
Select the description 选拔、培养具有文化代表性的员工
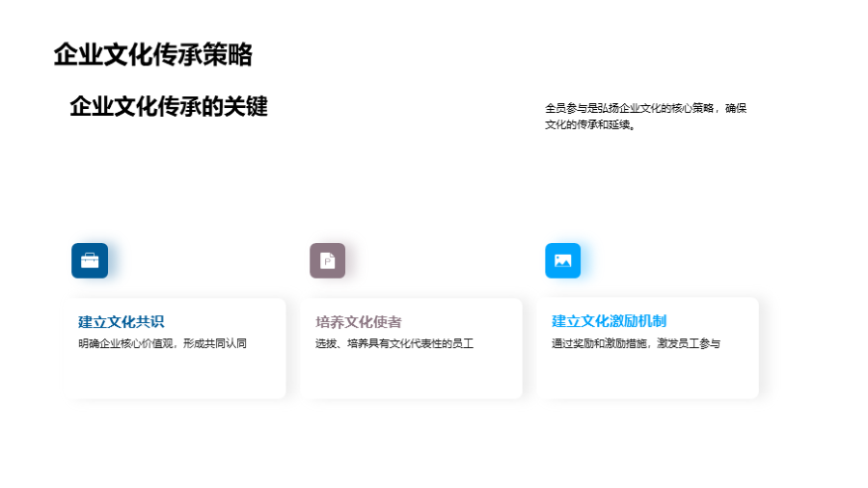pos(394,343)
